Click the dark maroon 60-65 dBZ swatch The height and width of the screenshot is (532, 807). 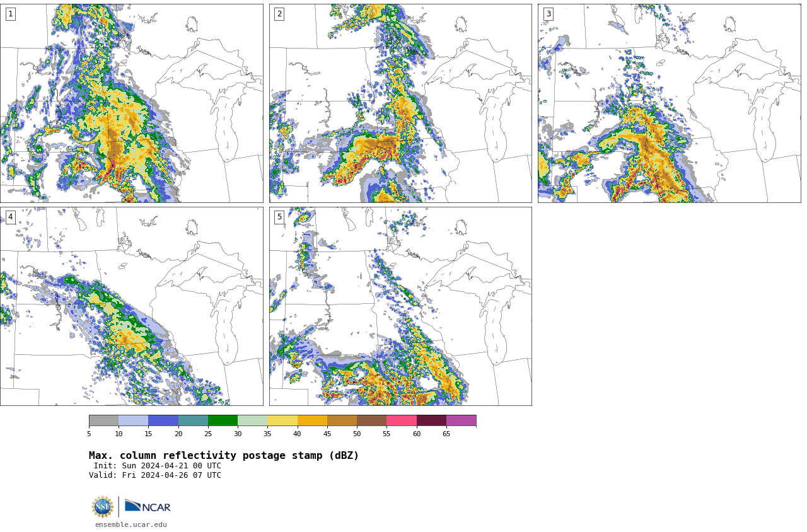(x=431, y=420)
